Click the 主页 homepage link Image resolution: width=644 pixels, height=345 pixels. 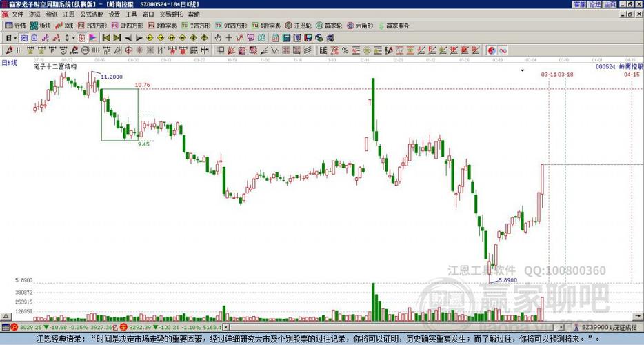click(x=610, y=4)
